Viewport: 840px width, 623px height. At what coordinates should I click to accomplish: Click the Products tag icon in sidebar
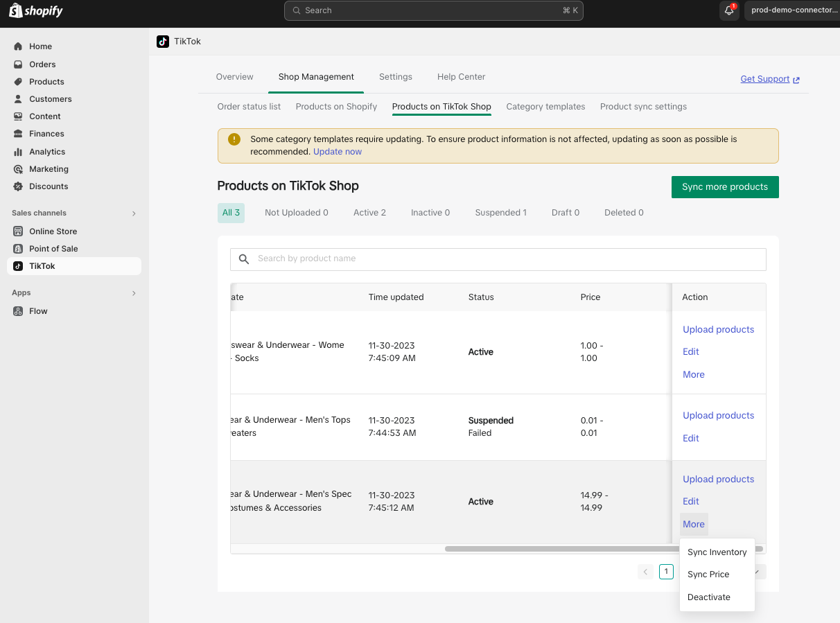pos(18,82)
